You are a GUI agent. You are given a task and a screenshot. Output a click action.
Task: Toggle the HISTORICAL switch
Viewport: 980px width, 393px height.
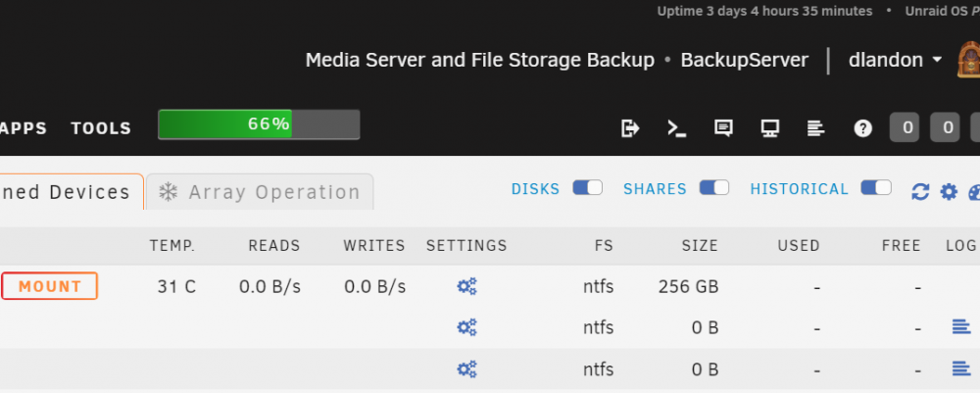point(875,188)
